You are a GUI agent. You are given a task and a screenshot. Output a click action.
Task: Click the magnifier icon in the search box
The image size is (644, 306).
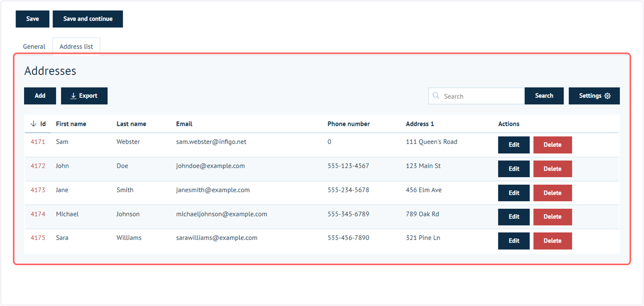[x=436, y=96]
